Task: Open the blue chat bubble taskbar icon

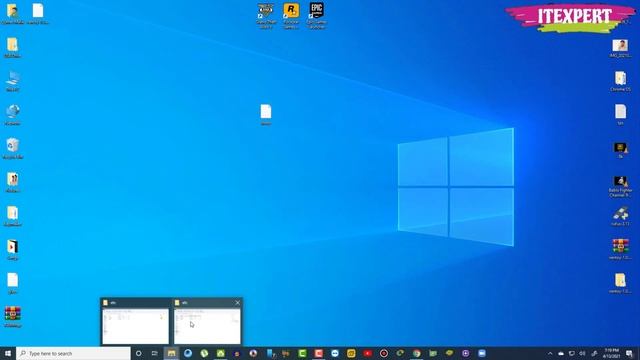Action: (335, 353)
